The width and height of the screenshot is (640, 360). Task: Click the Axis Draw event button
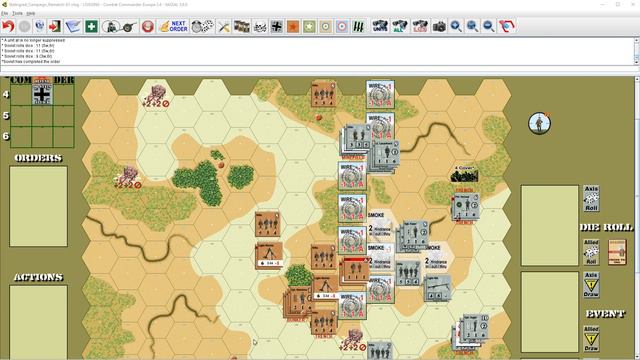pos(591,284)
